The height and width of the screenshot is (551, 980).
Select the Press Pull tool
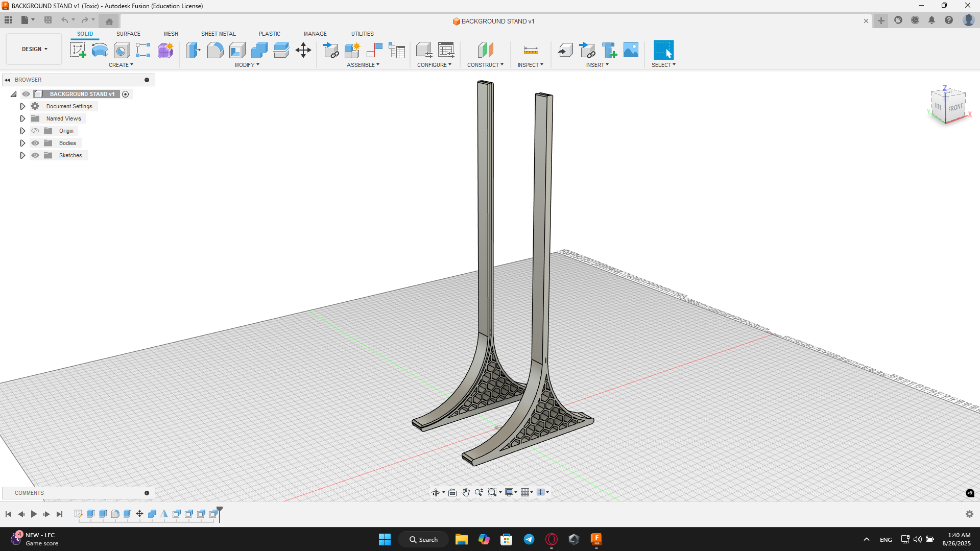[193, 50]
